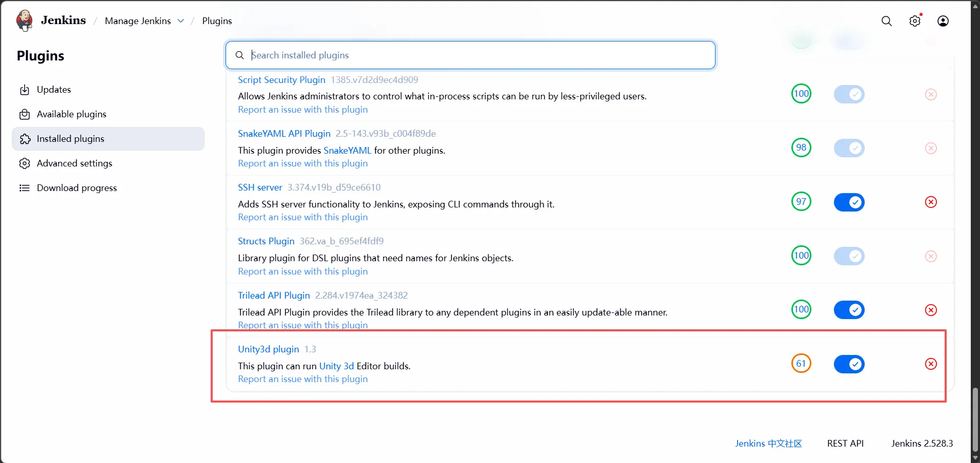Click the scrollbar down arrow
Screen dimensions: 980x463
(x=975, y=458)
